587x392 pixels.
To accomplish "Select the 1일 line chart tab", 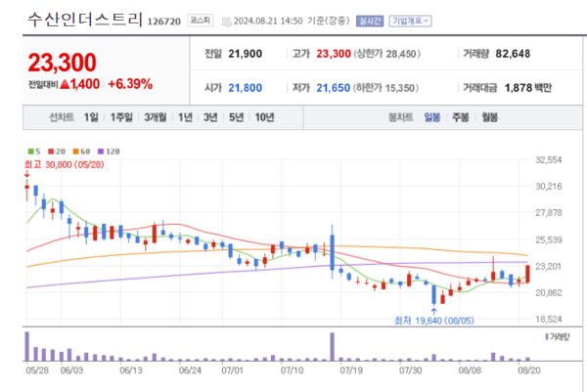I will coord(91,117).
